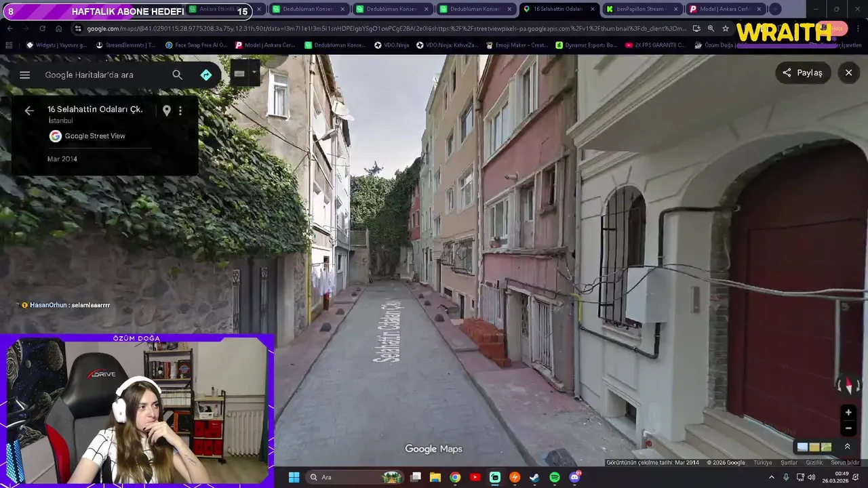Image resolution: width=868 pixels, height=488 pixels.
Task: Open the StreamElements bookmark
Action: point(126,45)
